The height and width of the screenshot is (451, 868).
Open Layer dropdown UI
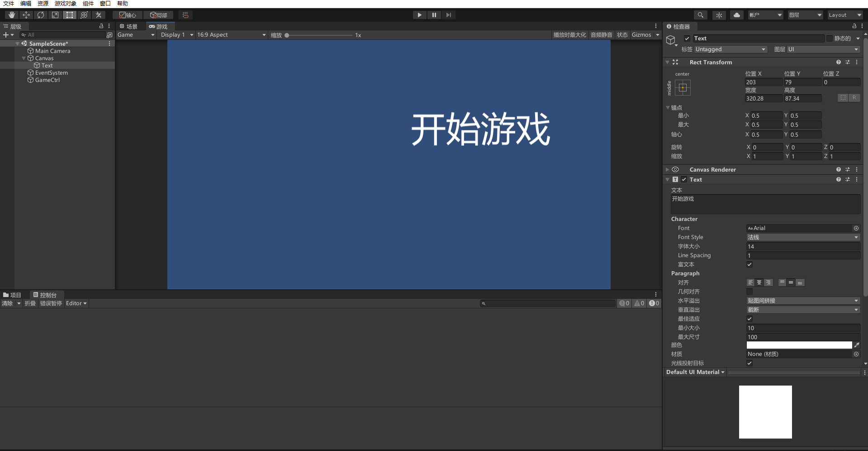[x=823, y=49]
